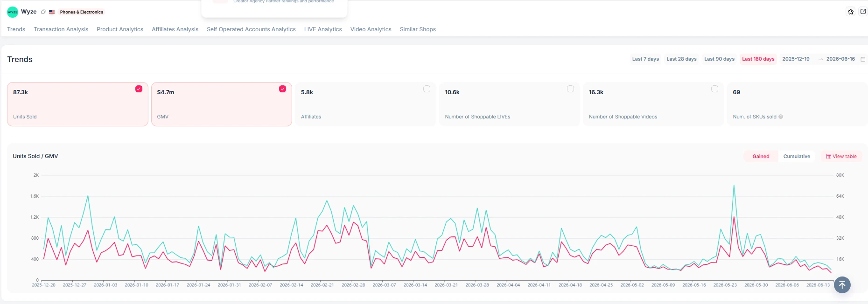Click help icon next to Num. of SKUs sold
This screenshot has width=868, height=304.
(x=781, y=117)
